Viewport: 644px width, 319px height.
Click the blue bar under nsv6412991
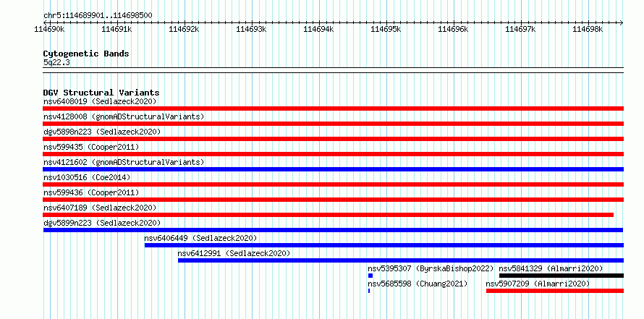click(401, 260)
